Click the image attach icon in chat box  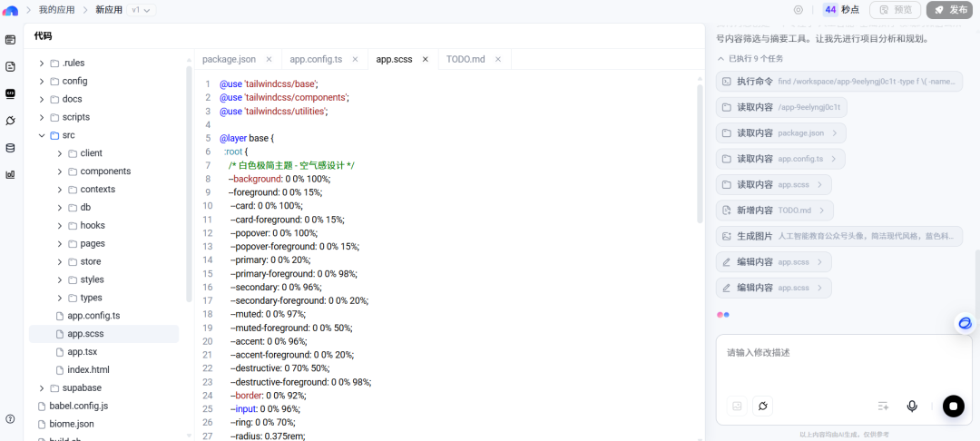738,407
